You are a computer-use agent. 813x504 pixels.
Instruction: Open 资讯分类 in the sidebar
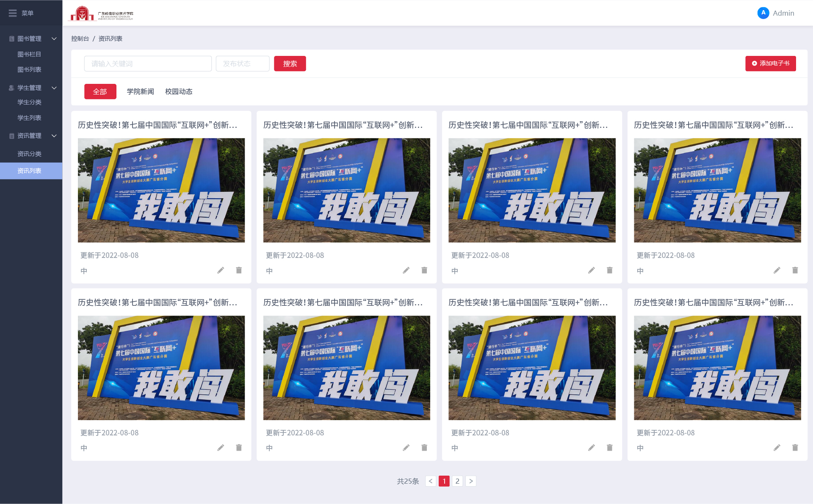(29, 154)
